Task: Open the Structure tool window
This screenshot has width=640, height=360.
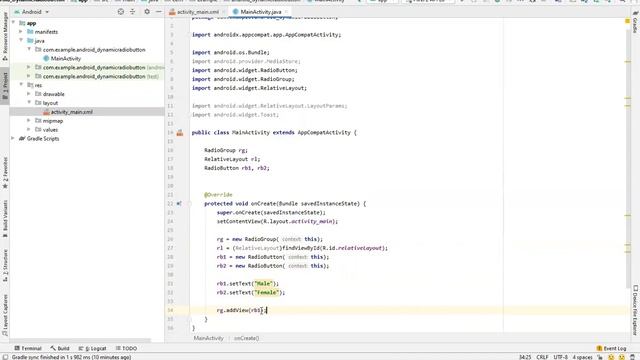Action: pyautogui.click(x=5, y=265)
